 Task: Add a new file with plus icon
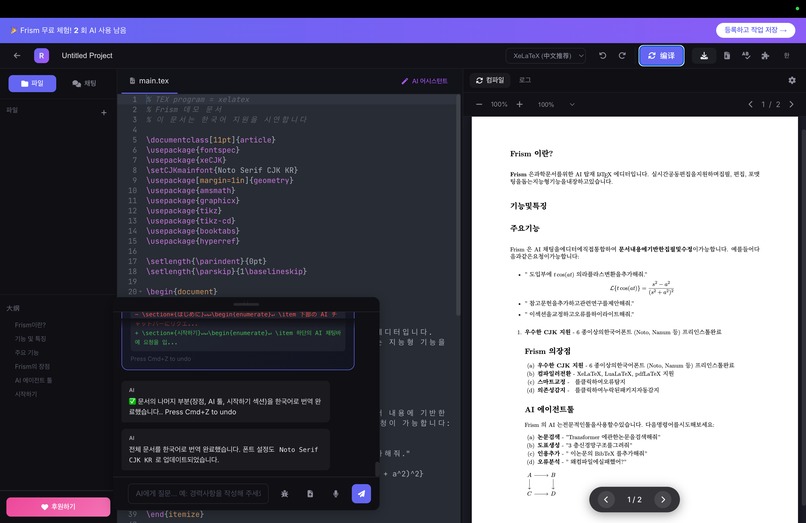pyautogui.click(x=104, y=112)
